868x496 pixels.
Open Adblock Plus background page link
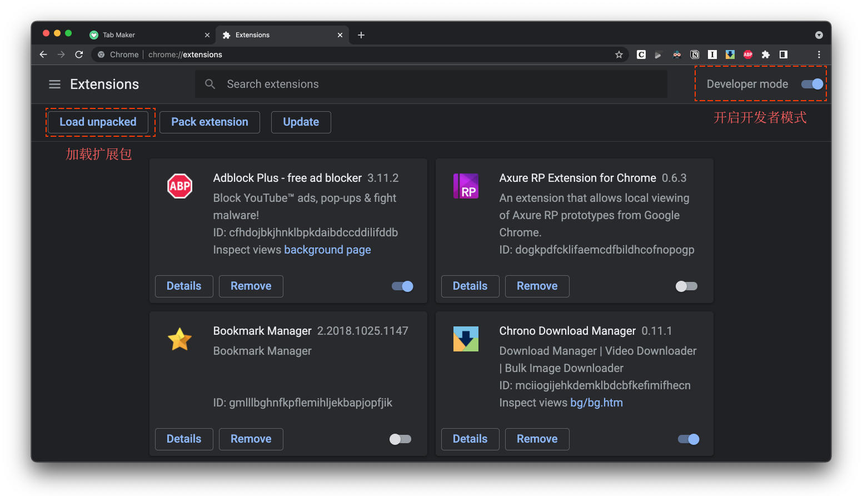[327, 250]
